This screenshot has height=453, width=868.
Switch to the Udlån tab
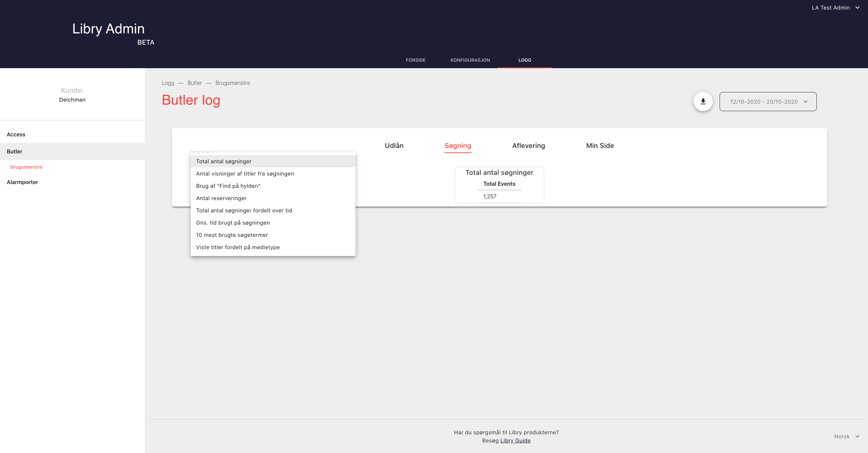pos(394,146)
